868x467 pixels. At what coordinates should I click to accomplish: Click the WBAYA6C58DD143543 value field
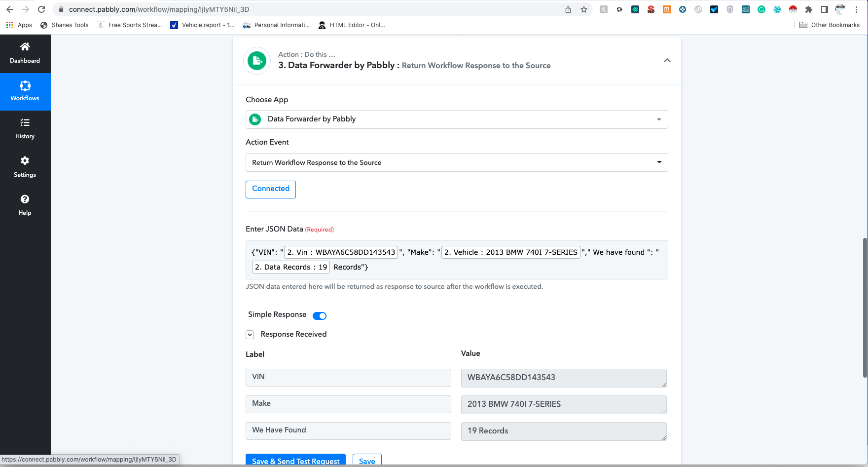[x=564, y=378]
